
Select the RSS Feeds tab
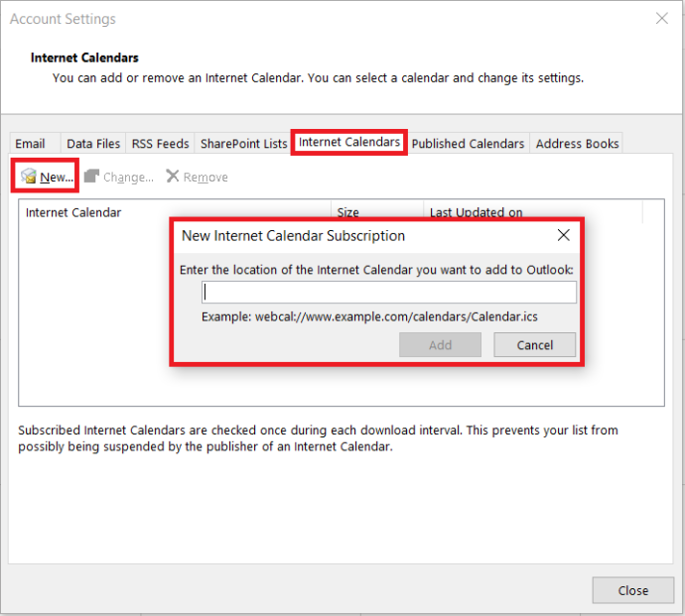click(160, 144)
